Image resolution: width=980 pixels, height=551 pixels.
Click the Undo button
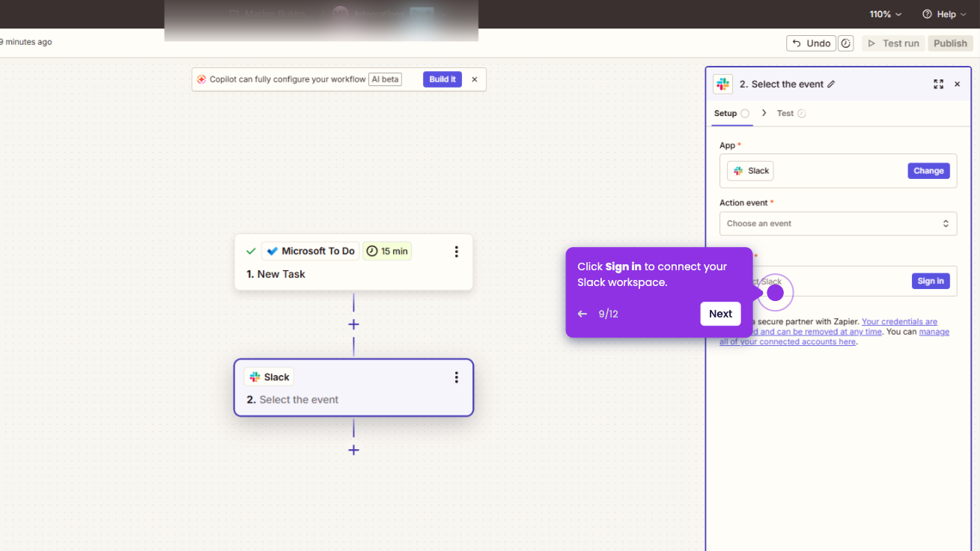811,43
